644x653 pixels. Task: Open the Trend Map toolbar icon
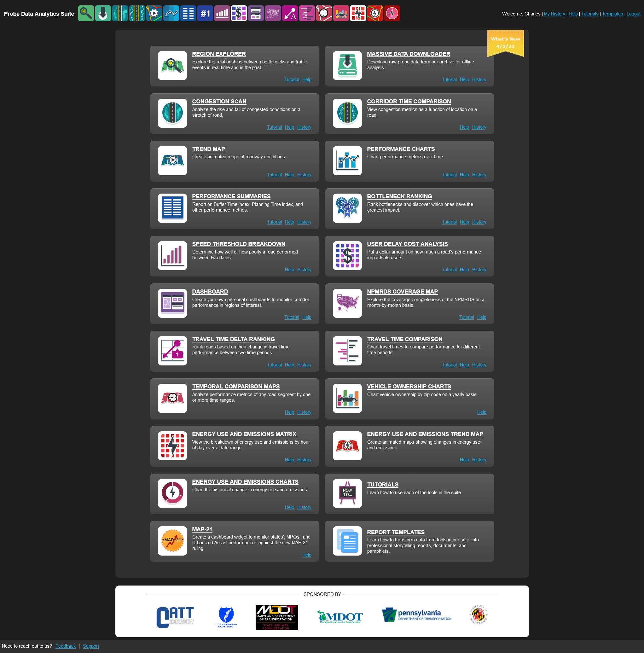coord(154,13)
